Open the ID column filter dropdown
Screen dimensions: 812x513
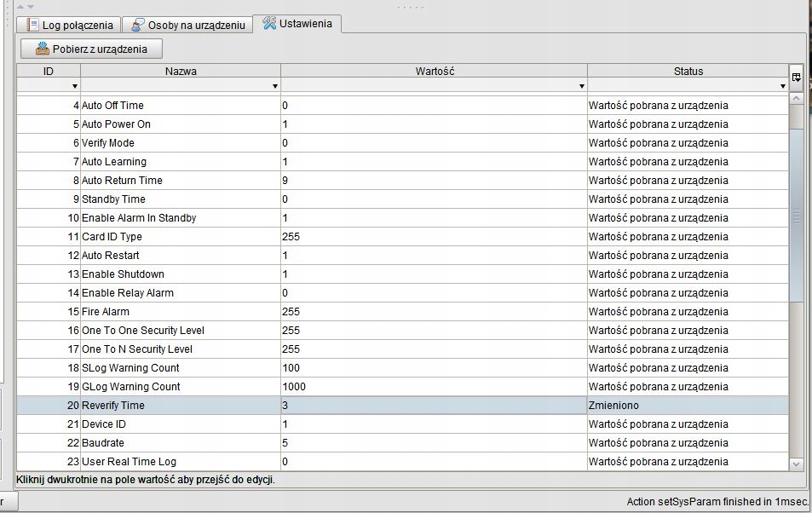[x=75, y=87]
